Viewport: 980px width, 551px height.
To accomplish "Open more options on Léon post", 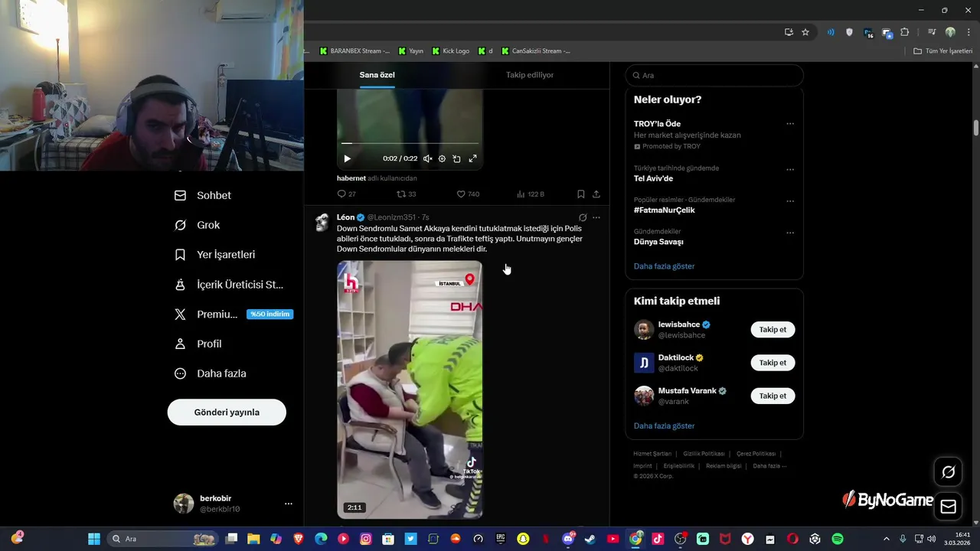I will pyautogui.click(x=596, y=217).
